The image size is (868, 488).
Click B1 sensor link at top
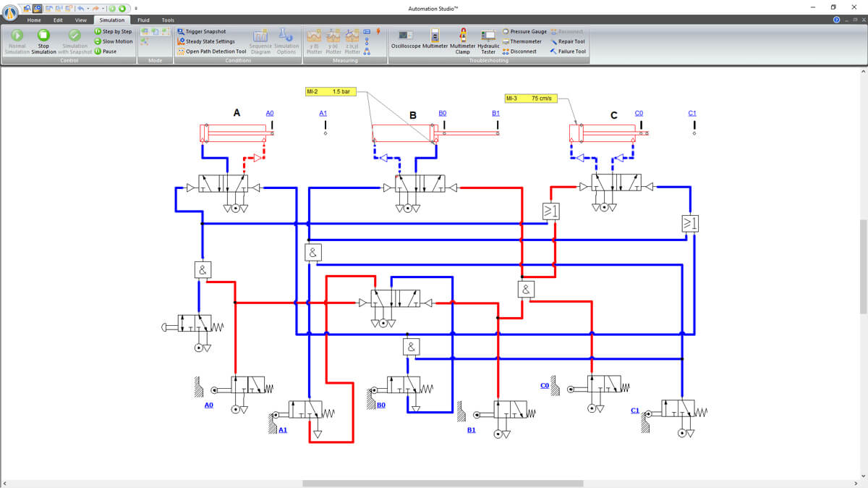[495, 114]
